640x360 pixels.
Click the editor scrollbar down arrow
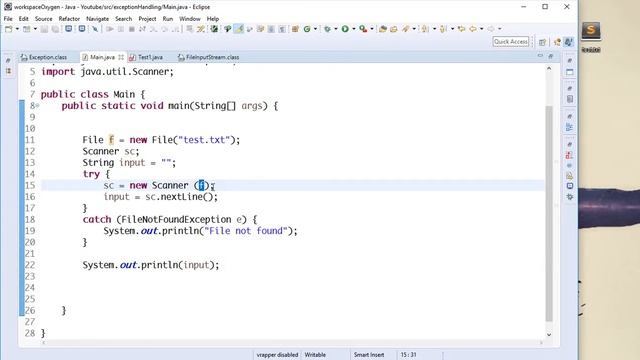point(549,335)
